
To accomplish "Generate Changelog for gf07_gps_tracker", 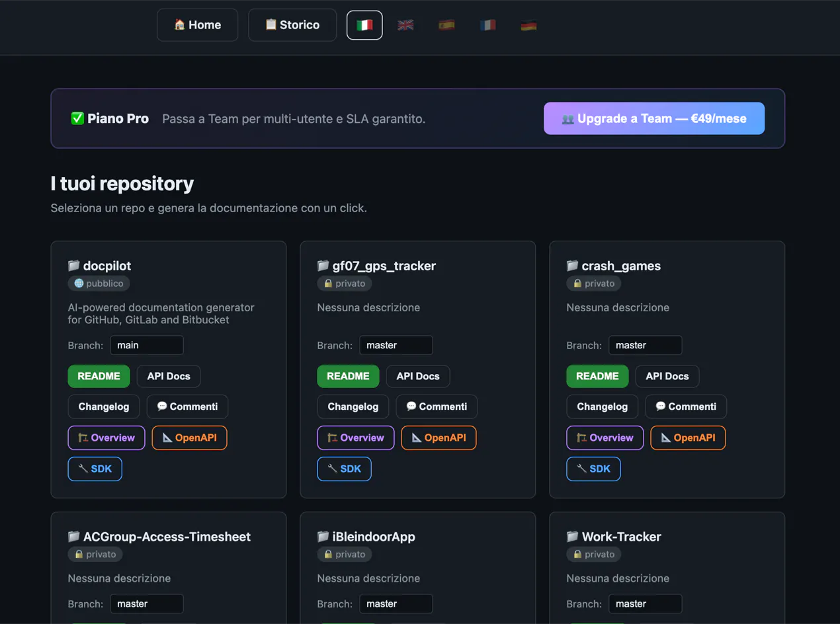I will [353, 407].
